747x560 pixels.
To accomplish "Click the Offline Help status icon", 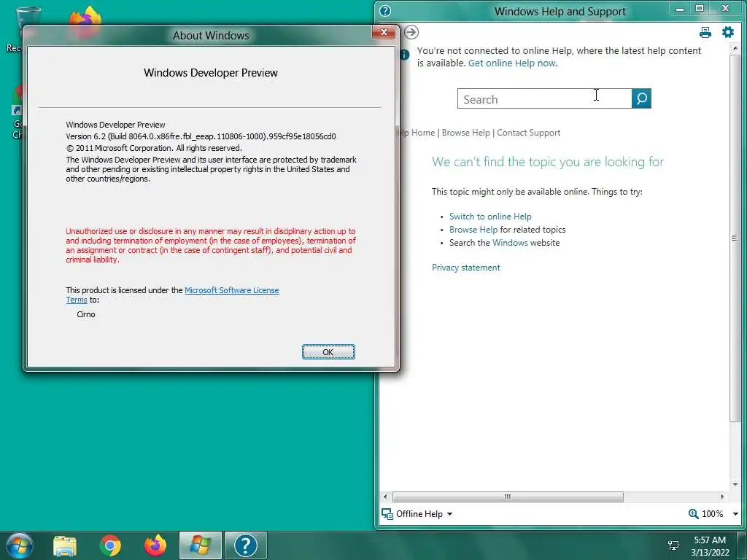I will coord(387,514).
